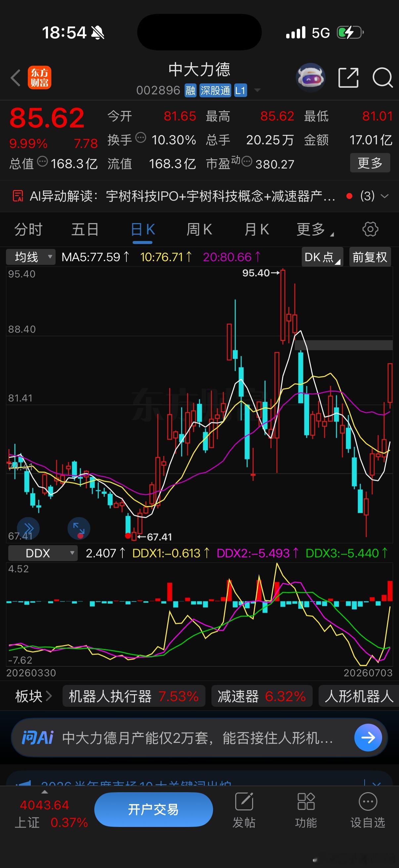The width and height of the screenshot is (399, 868).
Task: Open the 更多 chart period dropdown
Action: pyautogui.click(x=315, y=229)
